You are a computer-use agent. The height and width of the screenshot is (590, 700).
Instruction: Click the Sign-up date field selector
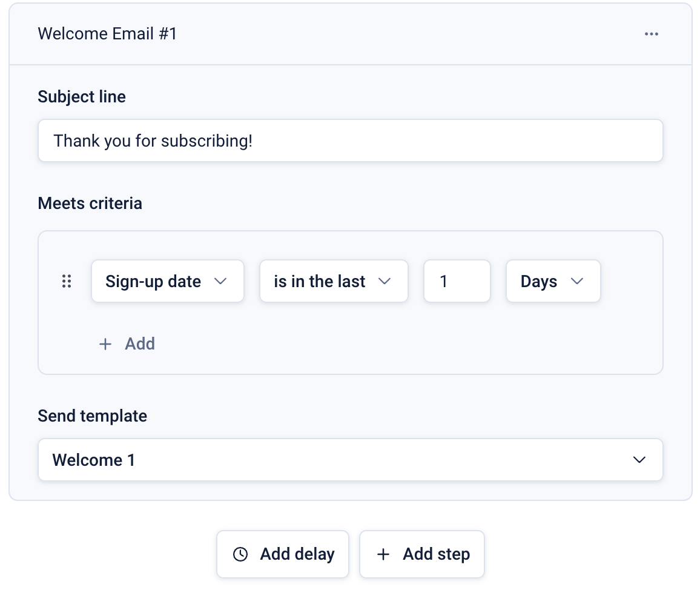153,281
